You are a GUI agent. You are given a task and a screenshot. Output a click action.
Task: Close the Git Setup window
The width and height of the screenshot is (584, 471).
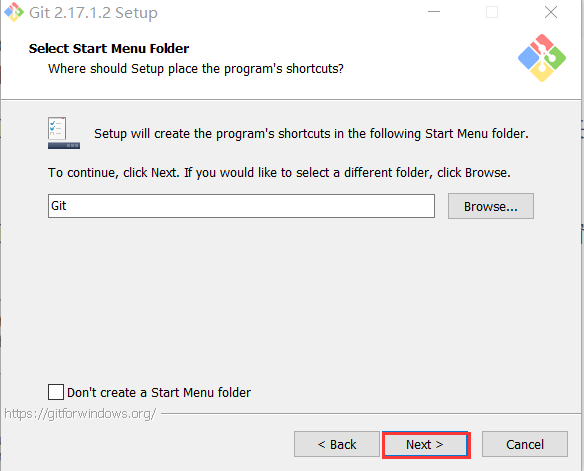(550, 12)
